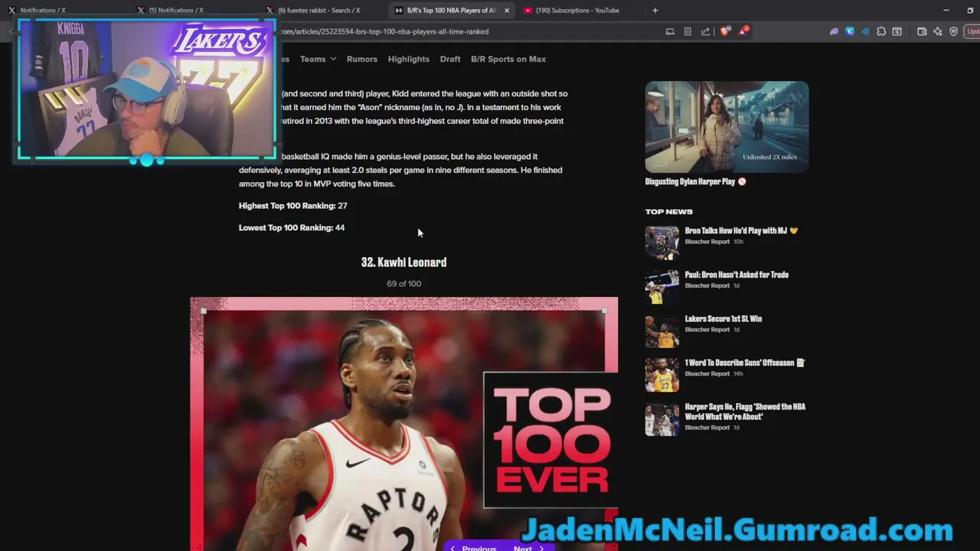Close the B/R's Top 100 NBA Players tab

coord(507,11)
